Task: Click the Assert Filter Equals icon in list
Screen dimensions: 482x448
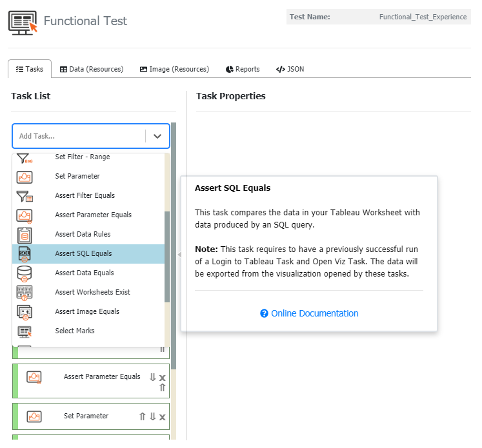Action: click(x=25, y=196)
